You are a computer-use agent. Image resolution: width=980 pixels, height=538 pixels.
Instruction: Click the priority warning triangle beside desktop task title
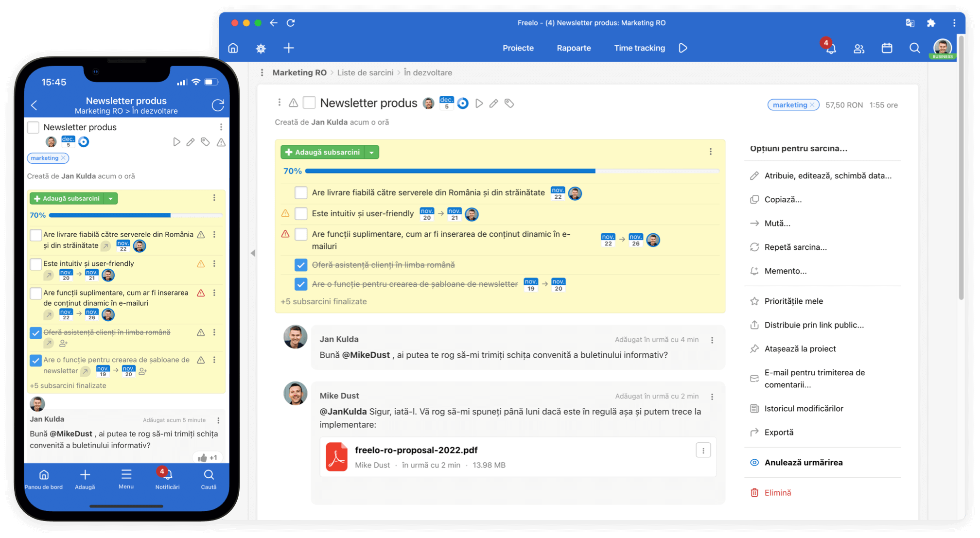[x=293, y=103]
